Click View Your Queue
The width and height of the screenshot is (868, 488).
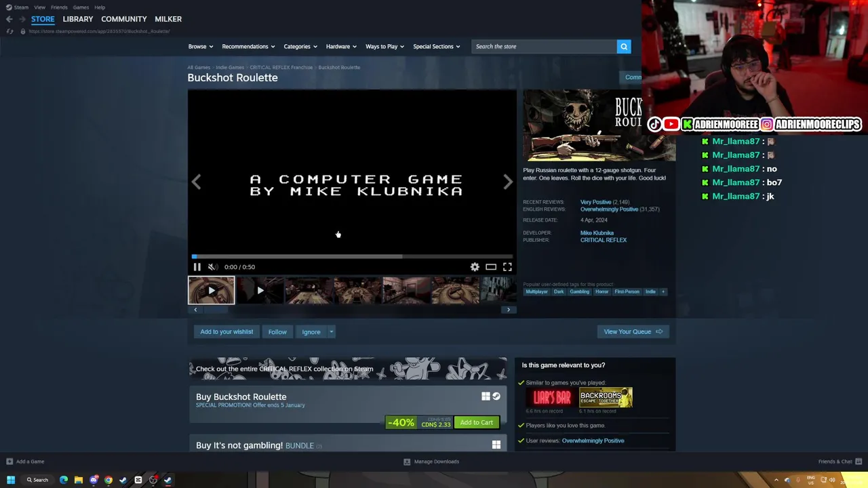[633, 332]
